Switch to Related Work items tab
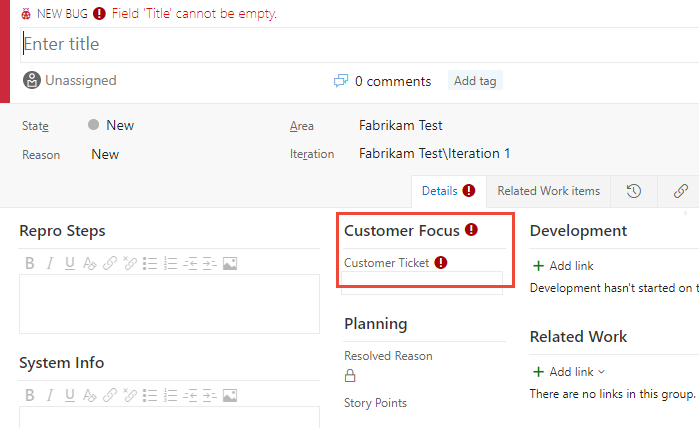Viewport: 699px width, 428px height. coord(548,191)
